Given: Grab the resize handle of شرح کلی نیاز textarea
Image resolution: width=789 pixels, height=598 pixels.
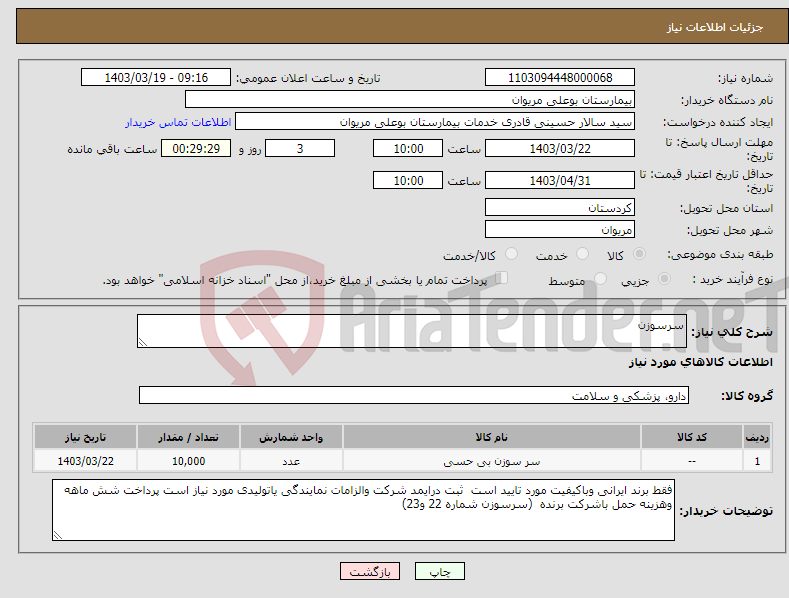Looking at the screenshot, I should point(143,342).
